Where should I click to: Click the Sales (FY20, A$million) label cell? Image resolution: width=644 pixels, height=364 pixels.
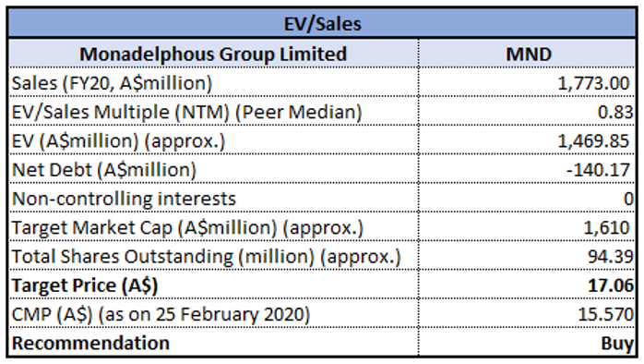pyautogui.click(x=213, y=82)
